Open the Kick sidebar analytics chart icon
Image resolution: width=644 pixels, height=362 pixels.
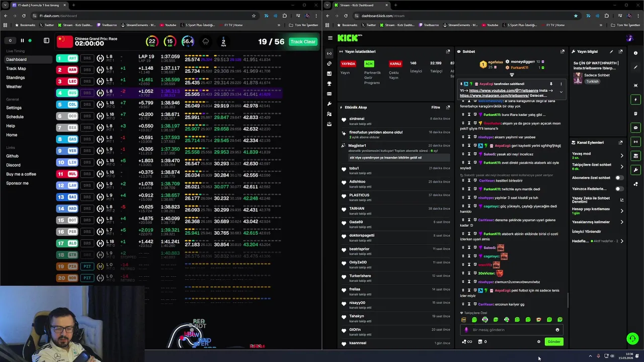tap(329, 73)
